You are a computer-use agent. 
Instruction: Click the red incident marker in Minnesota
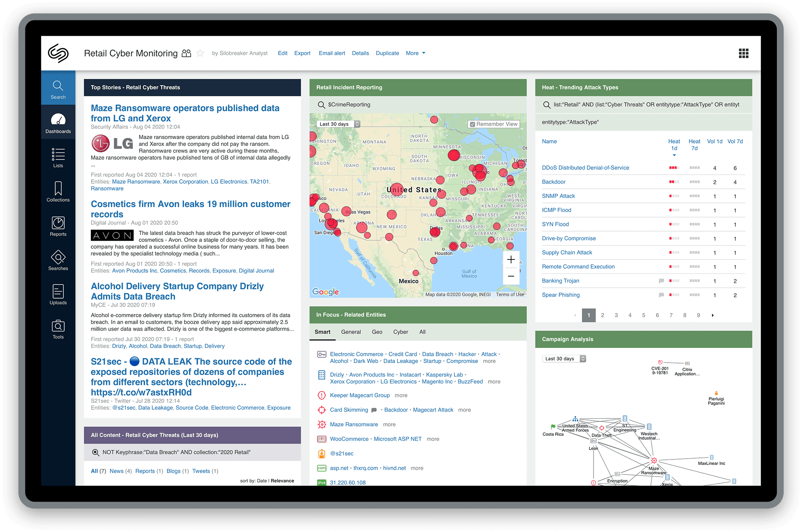click(454, 155)
